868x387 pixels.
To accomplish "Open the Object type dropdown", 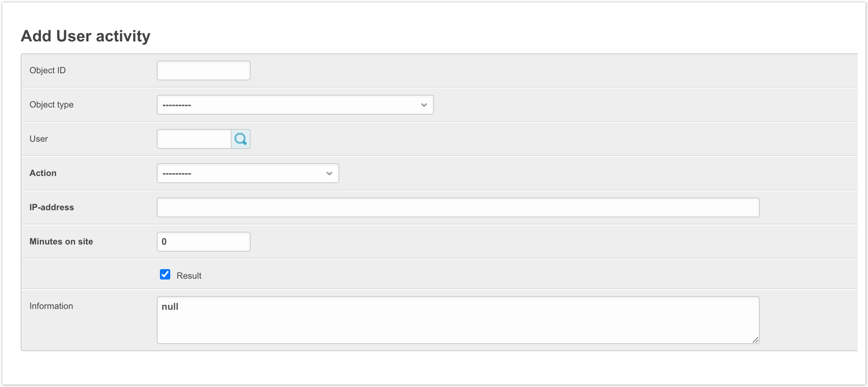I will click(295, 105).
